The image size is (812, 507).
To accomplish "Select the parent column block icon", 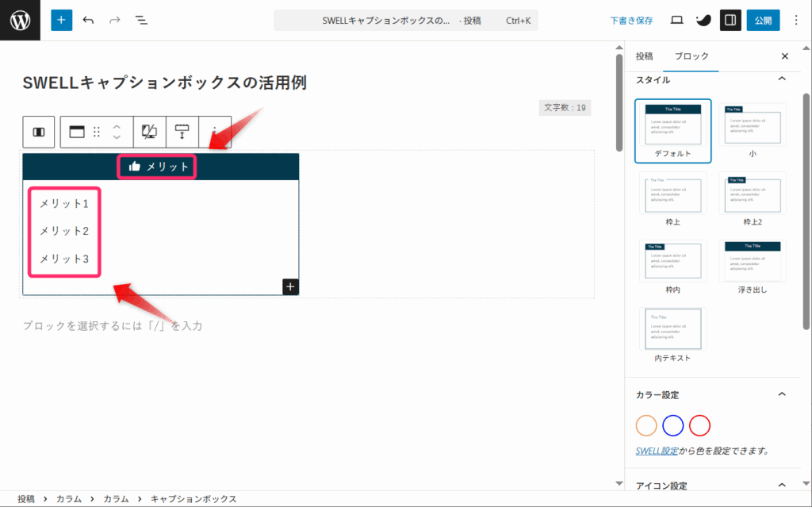I will click(39, 133).
